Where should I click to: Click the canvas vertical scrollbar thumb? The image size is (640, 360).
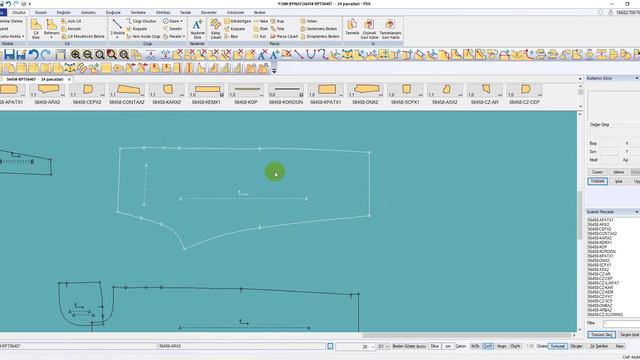580,215
